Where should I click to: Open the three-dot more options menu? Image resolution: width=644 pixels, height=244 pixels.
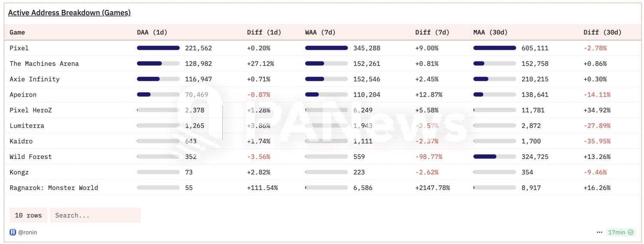click(x=599, y=232)
